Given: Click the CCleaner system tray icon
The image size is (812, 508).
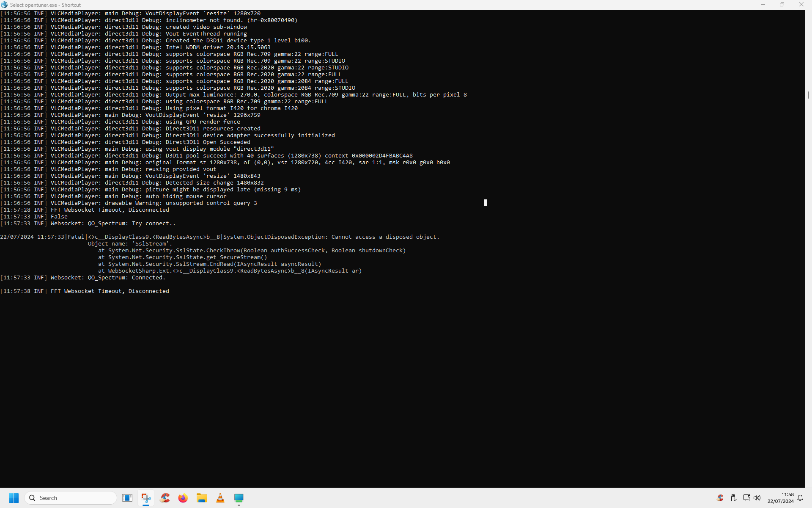Looking at the screenshot, I should coord(720,498).
